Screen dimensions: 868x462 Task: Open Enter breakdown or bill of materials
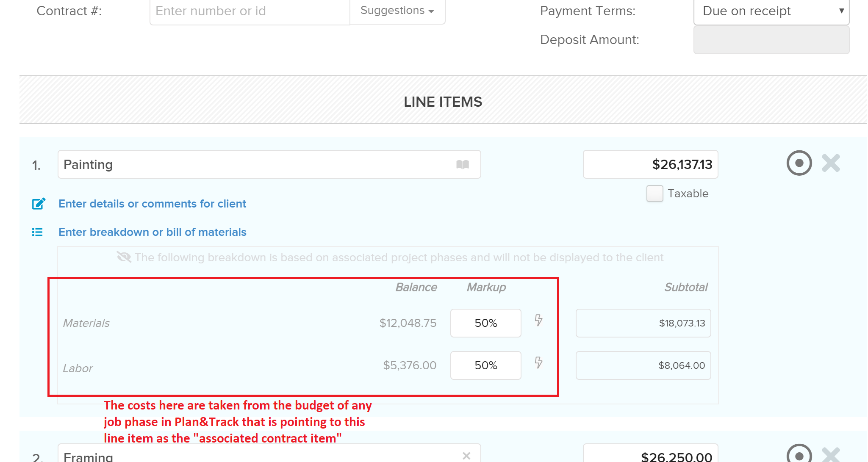(x=153, y=232)
